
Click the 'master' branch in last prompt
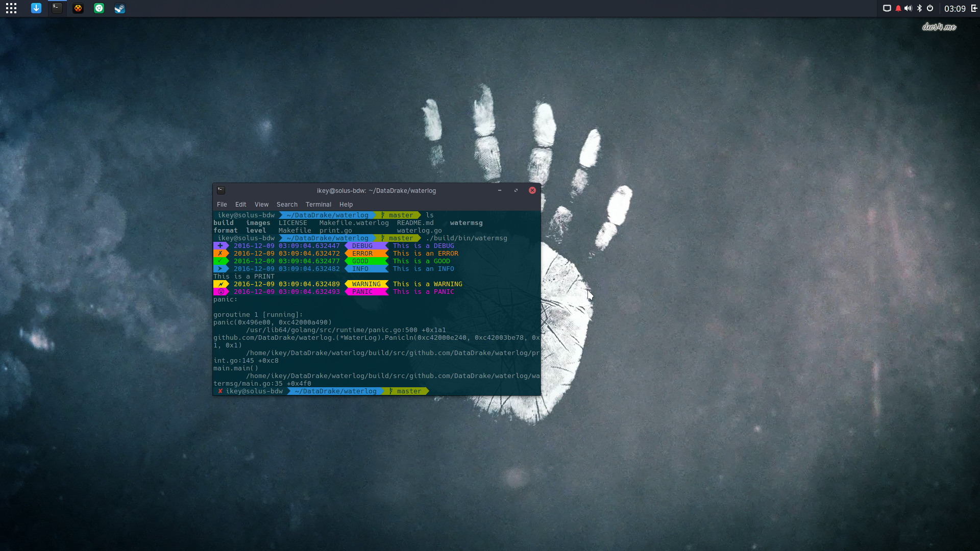(x=409, y=391)
